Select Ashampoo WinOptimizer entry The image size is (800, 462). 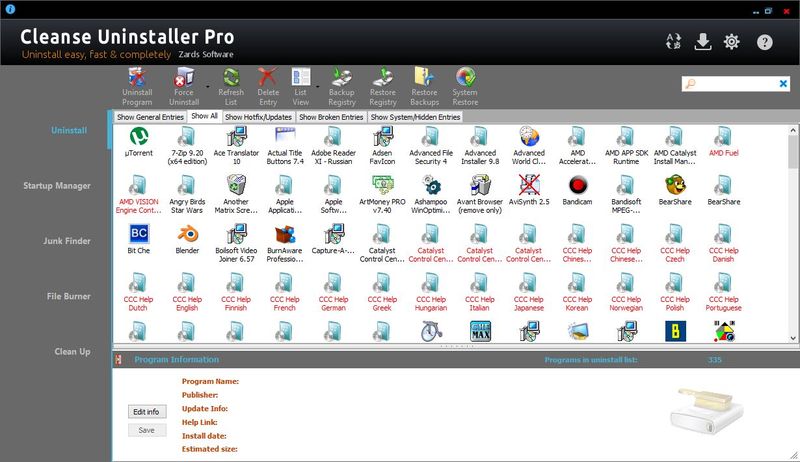[x=431, y=195]
